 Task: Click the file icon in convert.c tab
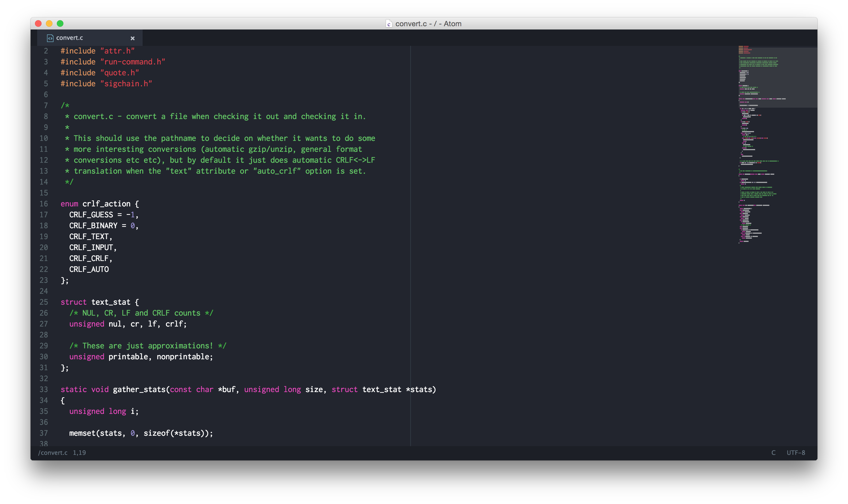point(50,38)
